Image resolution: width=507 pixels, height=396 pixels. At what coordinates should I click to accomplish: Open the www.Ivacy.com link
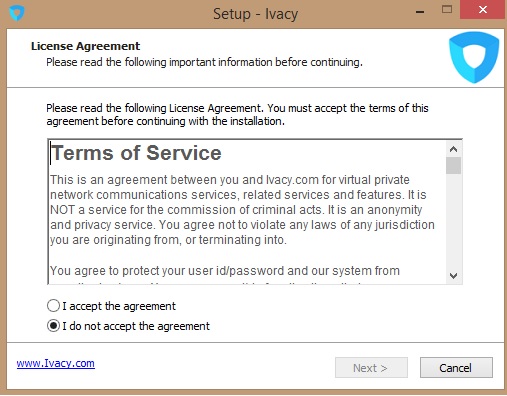pyautogui.click(x=56, y=363)
